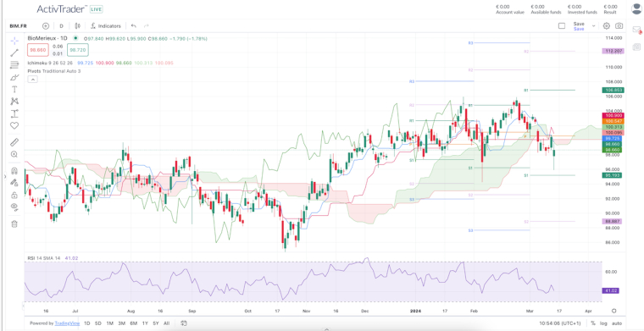Click the RSI 14 SMA 14 legend

[x=44, y=258]
